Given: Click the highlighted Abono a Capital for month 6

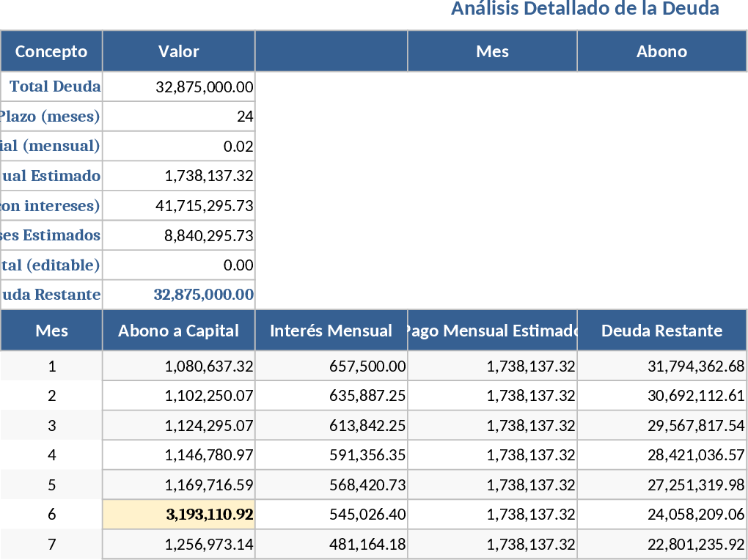Looking at the screenshot, I should tap(179, 514).
